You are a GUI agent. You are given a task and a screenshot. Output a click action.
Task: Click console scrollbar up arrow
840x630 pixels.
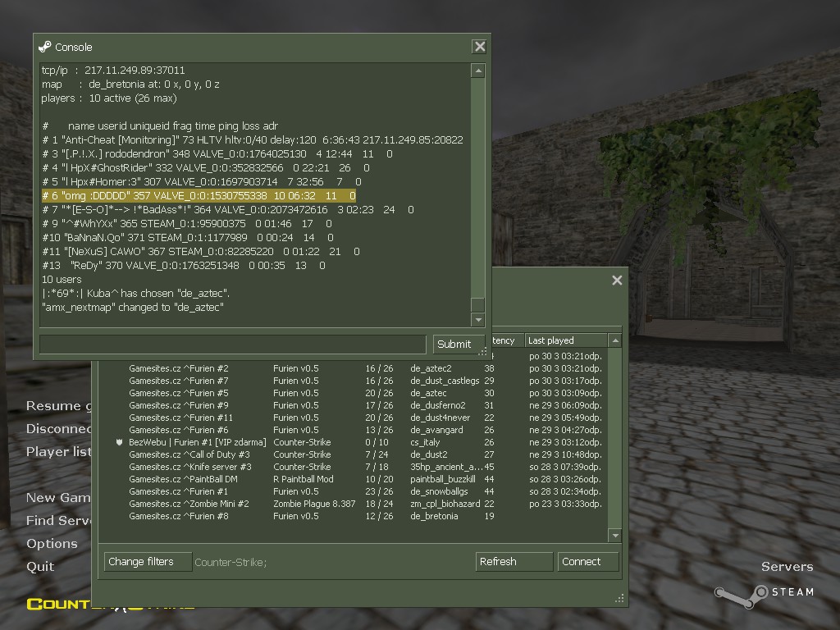point(478,71)
